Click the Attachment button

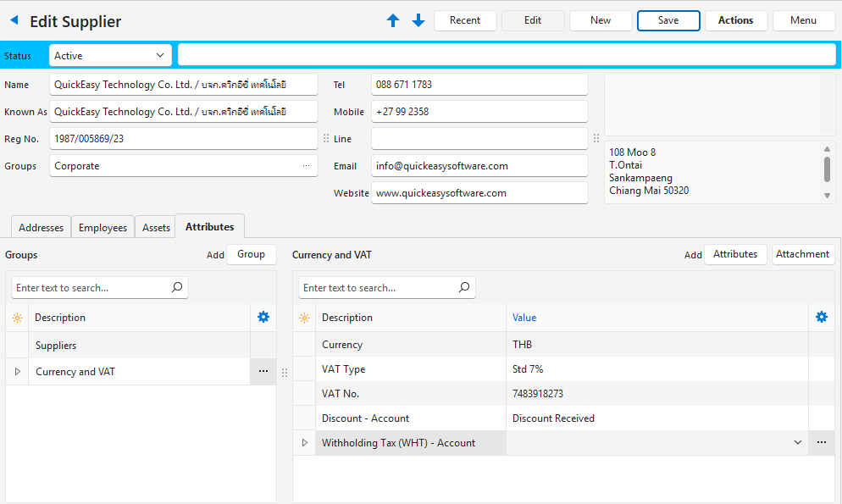tap(802, 254)
